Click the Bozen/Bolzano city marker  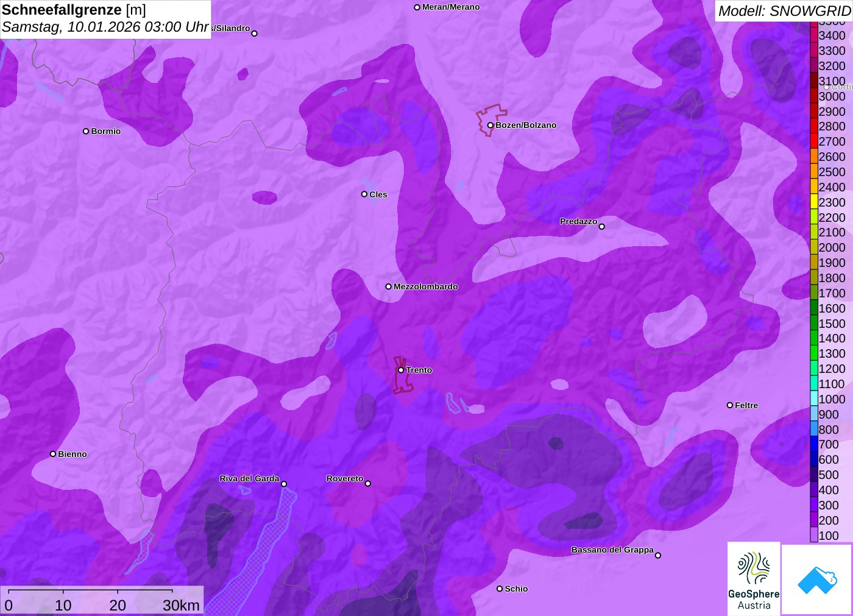click(490, 126)
